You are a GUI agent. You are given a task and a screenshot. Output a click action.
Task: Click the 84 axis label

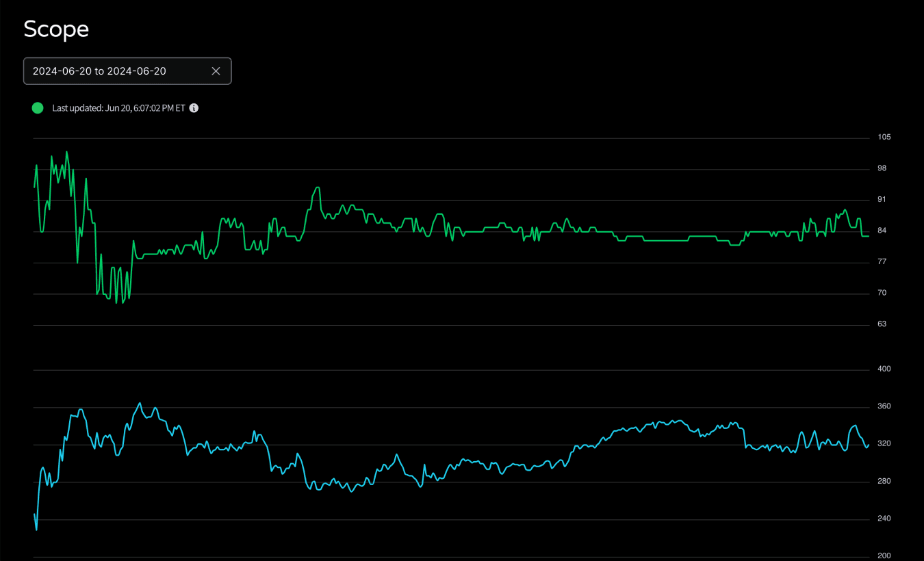pyautogui.click(x=882, y=231)
